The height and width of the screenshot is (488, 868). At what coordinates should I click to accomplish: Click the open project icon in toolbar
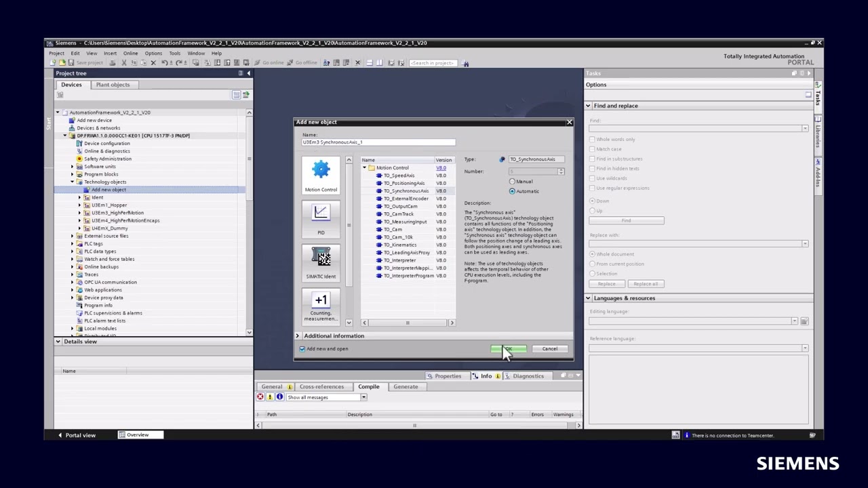[x=62, y=63]
